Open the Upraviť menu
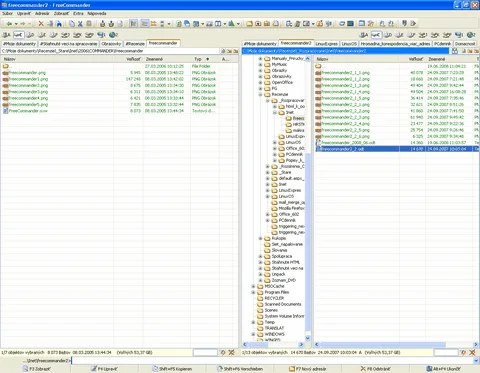This screenshot has height=373, width=480. [x=24, y=14]
